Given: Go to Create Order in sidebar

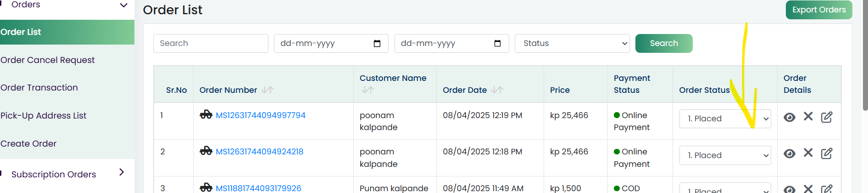Looking at the screenshot, I should [x=28, y=144].
